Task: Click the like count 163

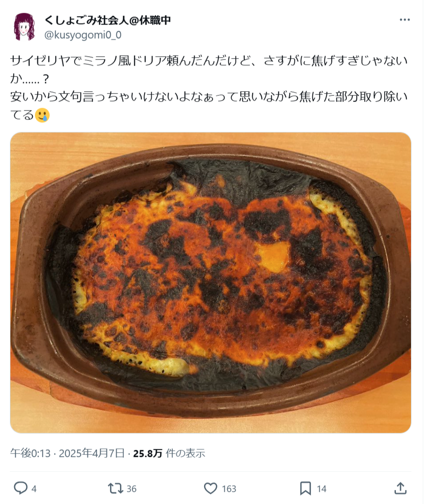Action: pos(229,489)
